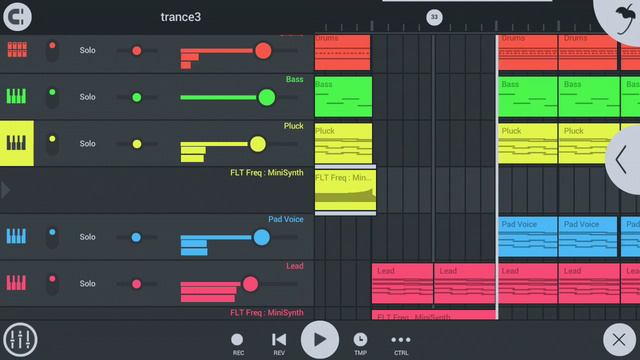Open the Bass track keyboard icon

(17, 96)
